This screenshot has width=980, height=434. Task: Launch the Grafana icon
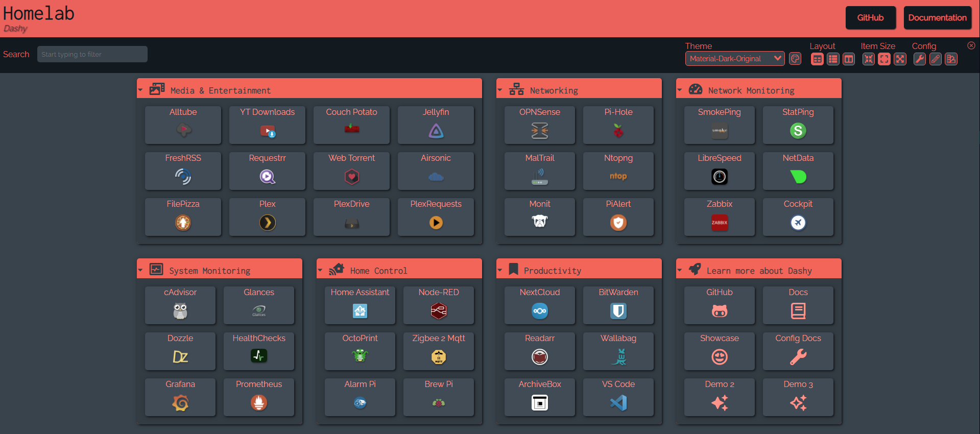tap(180, 403)
